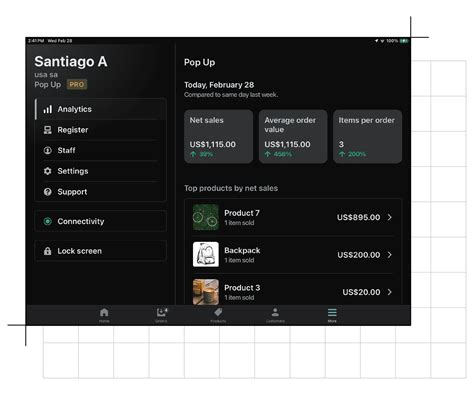Click the Top products by net sales heading

tap(231, 188)
